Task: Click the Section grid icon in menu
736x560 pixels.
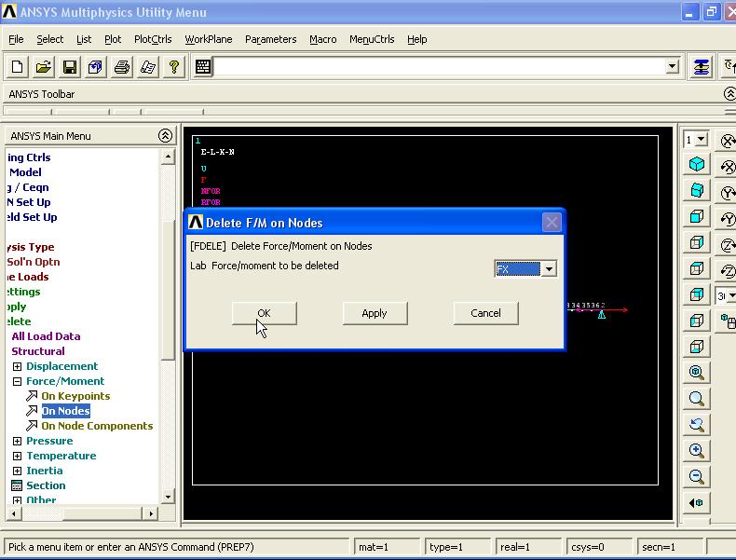Action: [x=17, y=485]
